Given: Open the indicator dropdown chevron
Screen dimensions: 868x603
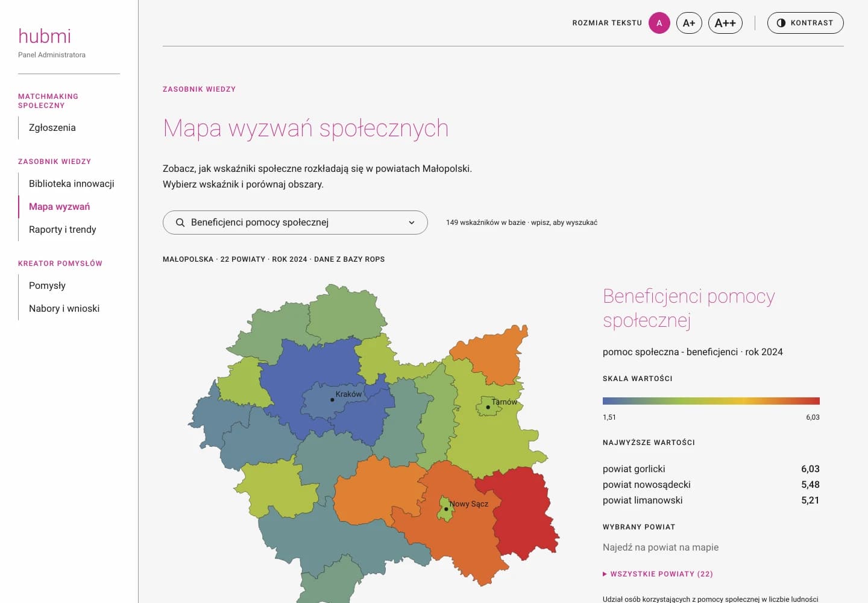Looking at the screenshot, I should [412, 223].
